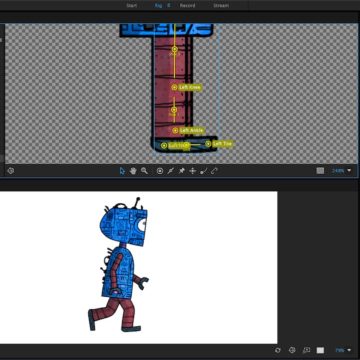
Task: Select the Draggable crosshair tool
Action: point(192,171)
